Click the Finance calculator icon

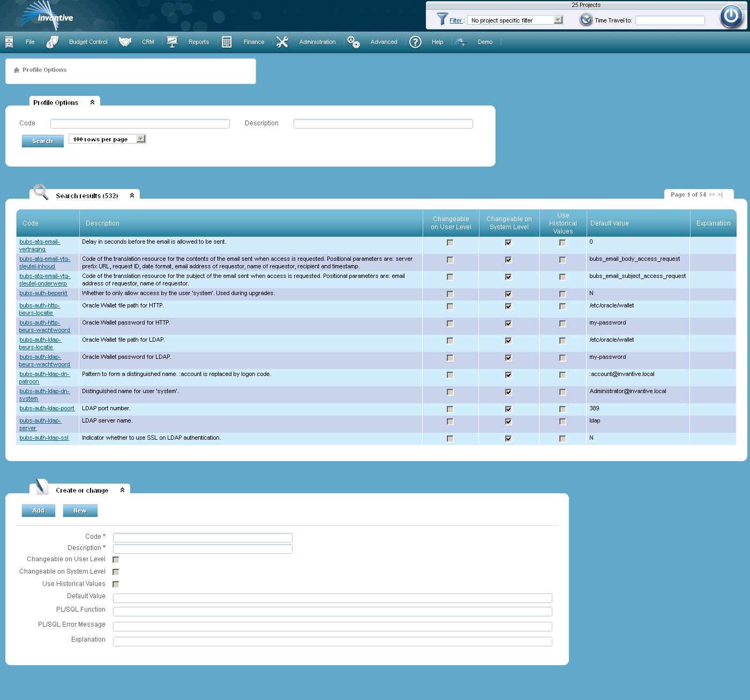[227, 42]
